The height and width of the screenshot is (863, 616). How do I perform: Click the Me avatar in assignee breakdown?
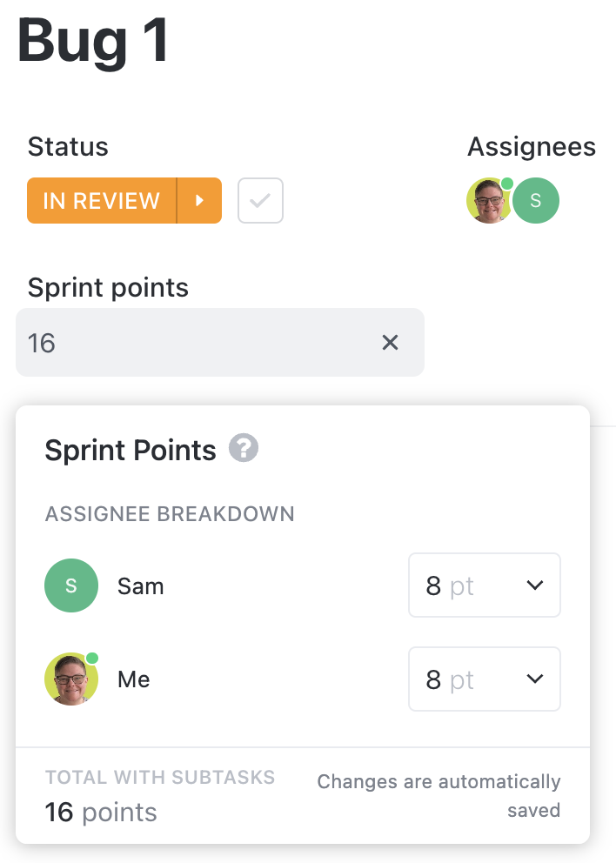(x=71, y=679)
